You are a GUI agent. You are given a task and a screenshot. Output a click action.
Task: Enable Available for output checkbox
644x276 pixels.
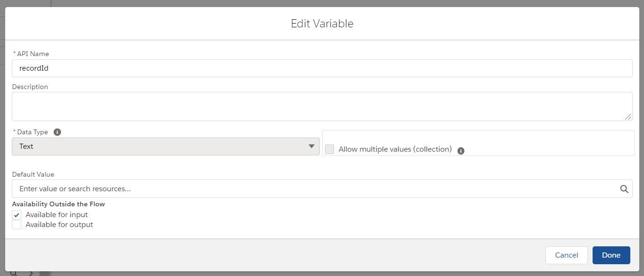click(17, 225)
